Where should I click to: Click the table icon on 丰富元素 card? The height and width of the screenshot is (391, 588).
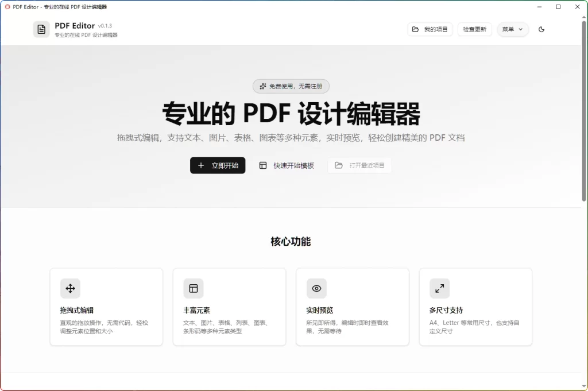[x=193, y=288]
